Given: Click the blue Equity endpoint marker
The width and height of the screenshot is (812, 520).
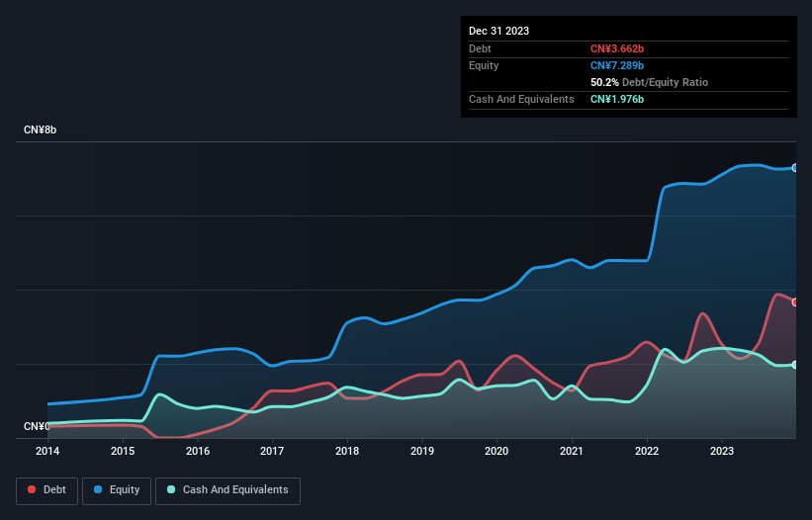Looking at the screenshot, I should (795, 168).
